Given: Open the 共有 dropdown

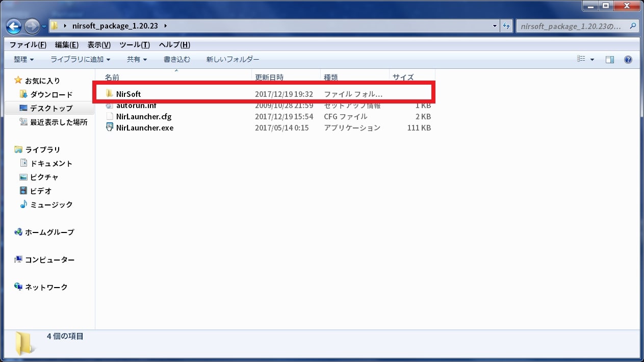Looking at the screenshot, I should click(137, 59).
